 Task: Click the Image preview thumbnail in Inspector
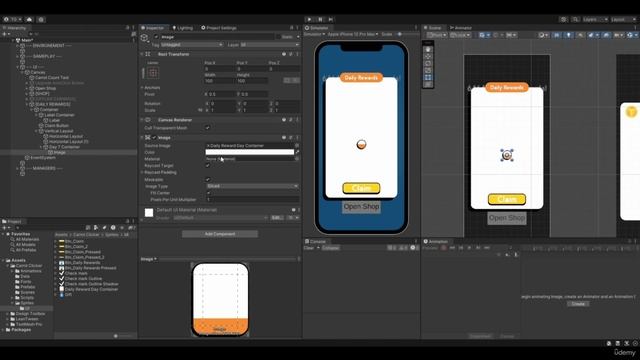coord(220,300)
